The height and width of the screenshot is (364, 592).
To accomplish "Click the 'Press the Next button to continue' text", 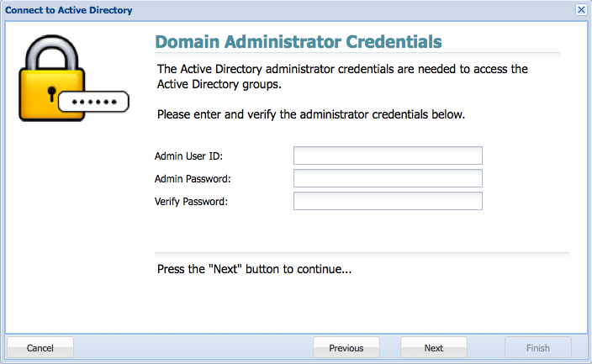I will (x=254, y=269).
